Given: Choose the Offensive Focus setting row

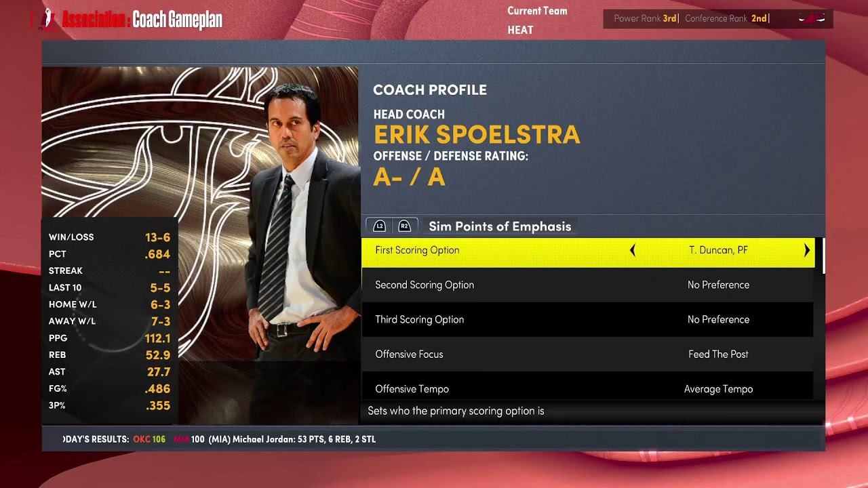Looking at the screenshot, I should pos(587,354).
